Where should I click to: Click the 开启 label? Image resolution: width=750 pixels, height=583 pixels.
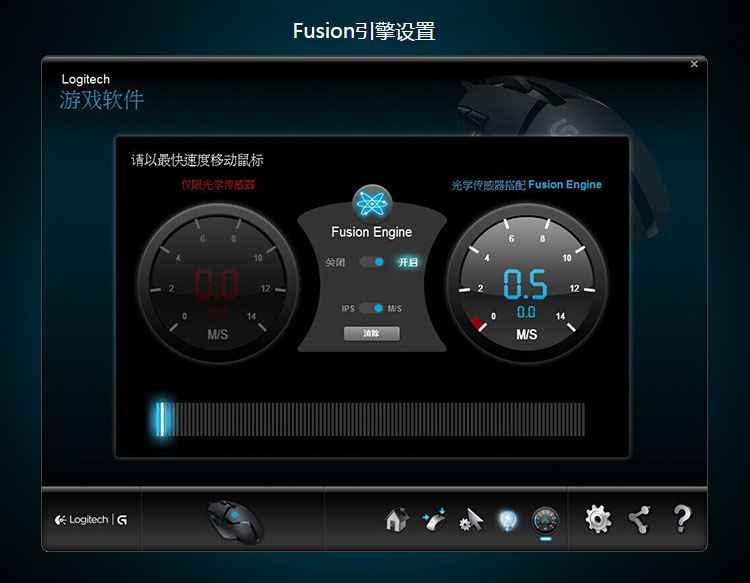408,262
